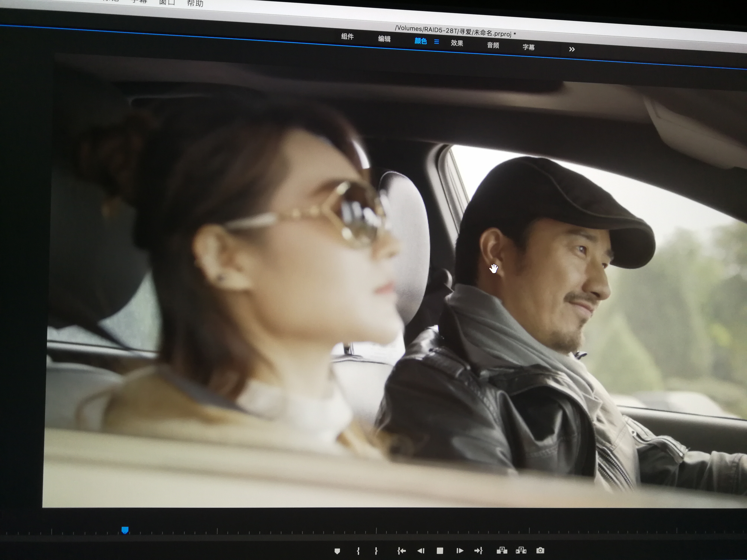This screenshot has height=560, width=747.
Task: Click the Extract button icon
Action: (x=521, y=551)
